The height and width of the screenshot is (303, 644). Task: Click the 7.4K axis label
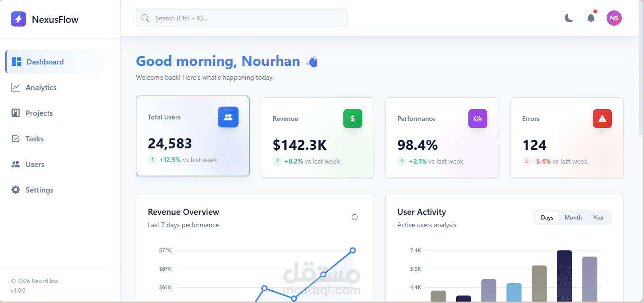coord(415,250)
